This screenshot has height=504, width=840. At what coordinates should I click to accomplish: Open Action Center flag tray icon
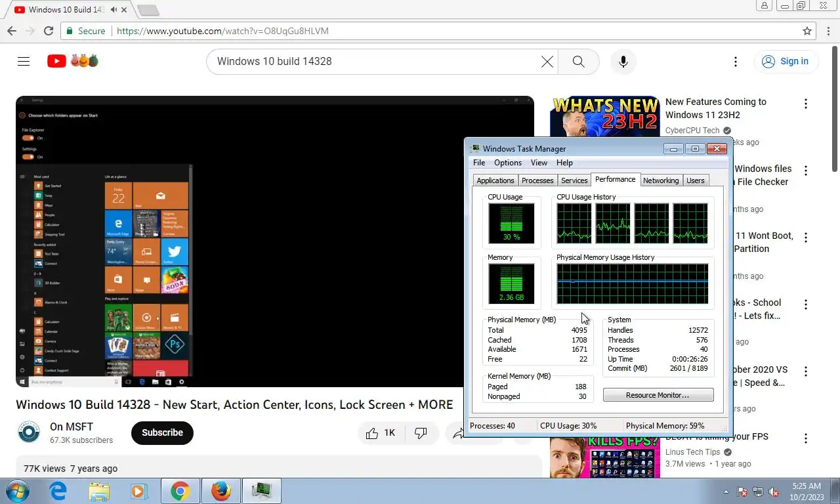click(743, 491)
